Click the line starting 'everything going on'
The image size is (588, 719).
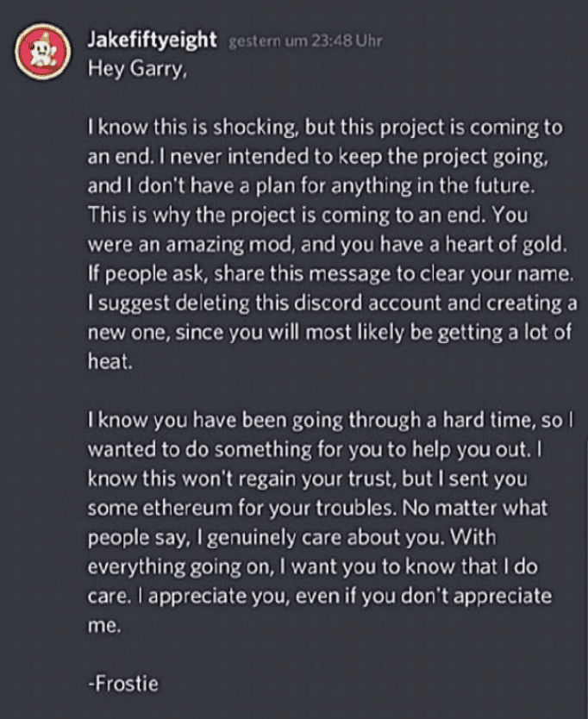click(x=312, y=567)
